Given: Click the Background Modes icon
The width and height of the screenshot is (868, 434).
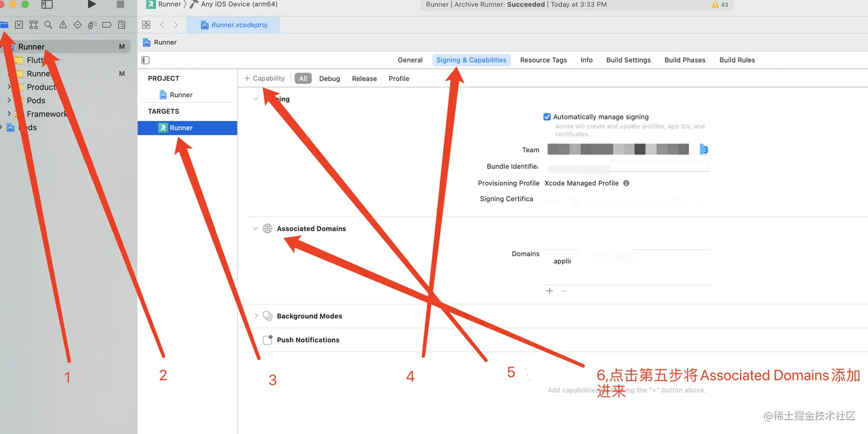Looking at the screenshot, I should point(268,316).
